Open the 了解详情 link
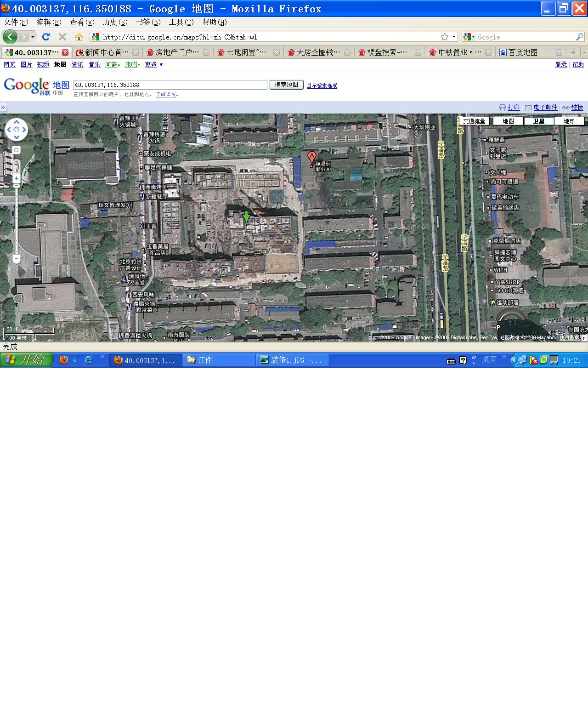 [x=166, y=94]
